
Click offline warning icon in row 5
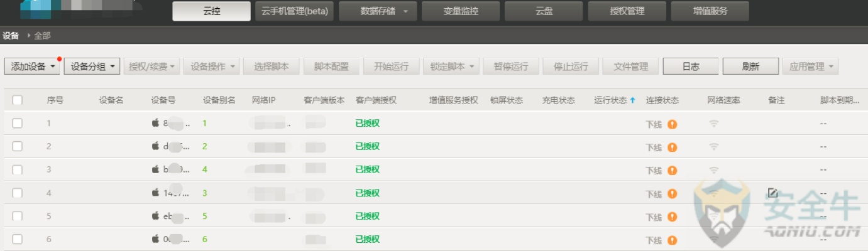pos(672,216)
